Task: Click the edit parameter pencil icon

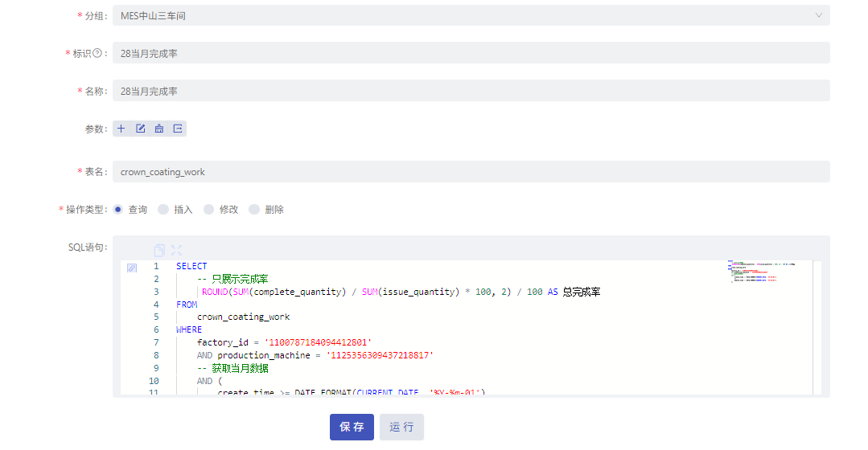Action: coord(141,129)
